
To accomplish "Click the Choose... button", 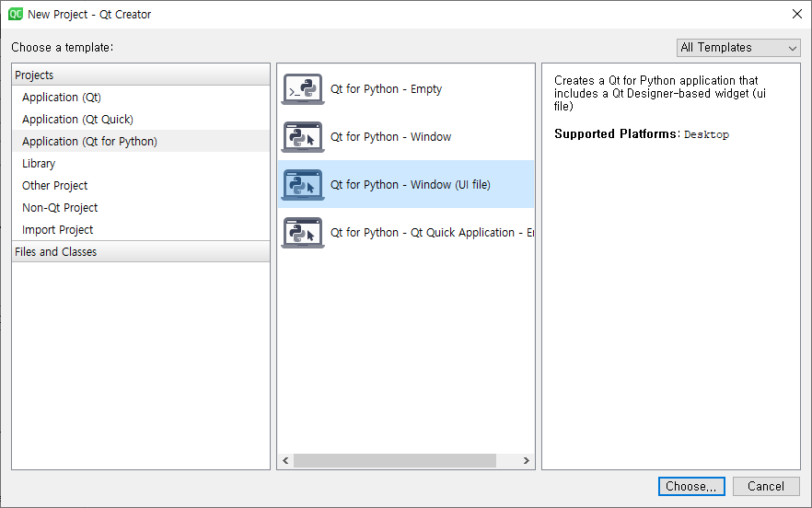I will point(691,486).
